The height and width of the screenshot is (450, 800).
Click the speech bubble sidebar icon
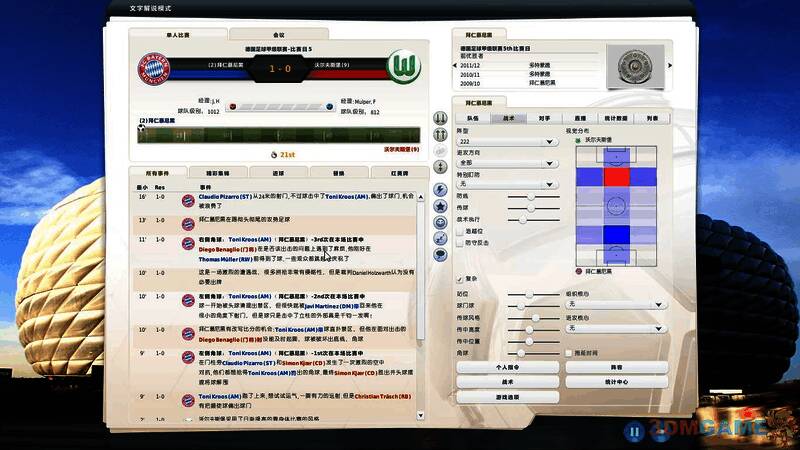click(x=439, y=255)
